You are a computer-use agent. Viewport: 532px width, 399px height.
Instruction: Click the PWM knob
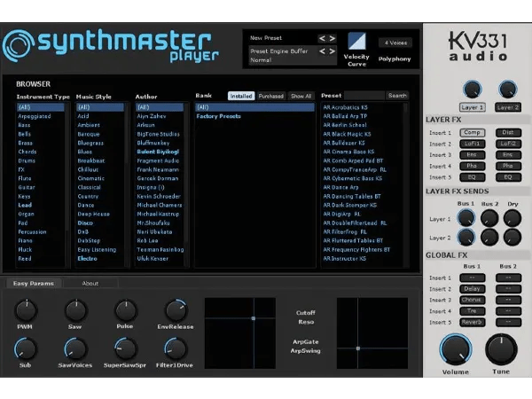pyautogui.click(x=26, y=310)
